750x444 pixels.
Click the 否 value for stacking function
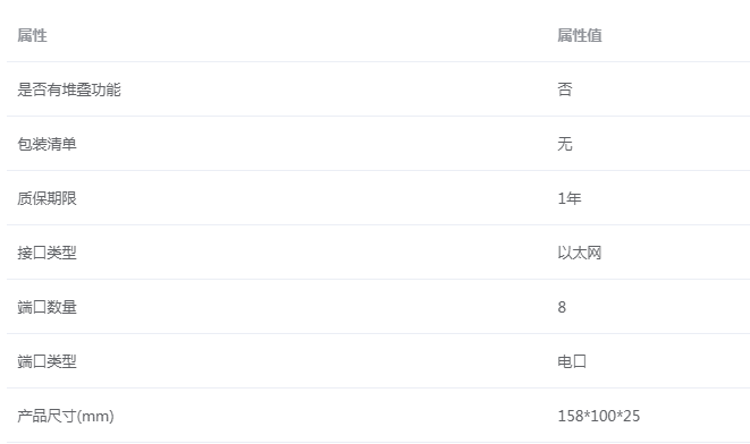click(x=565, y=90)
